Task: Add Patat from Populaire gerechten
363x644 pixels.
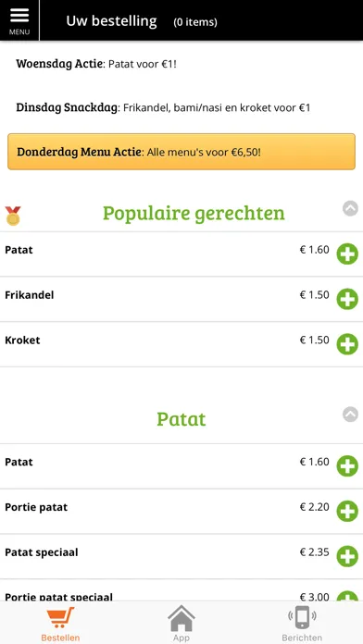Action: [x=347, y=254]
